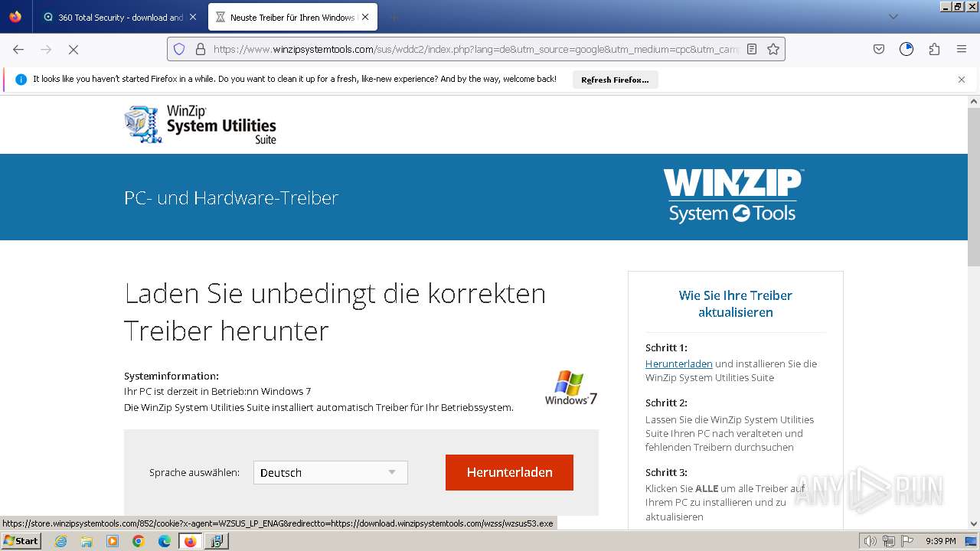Click the 'Systeminformation:' text
Screen dimensions: 980x551
pyautogui.click(x=171, y=376)
